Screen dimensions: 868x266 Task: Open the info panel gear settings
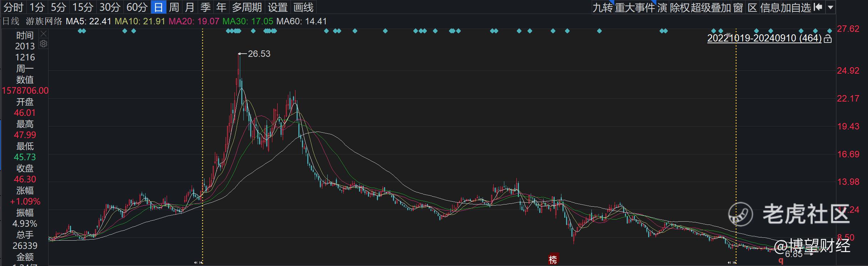point(44,44)
